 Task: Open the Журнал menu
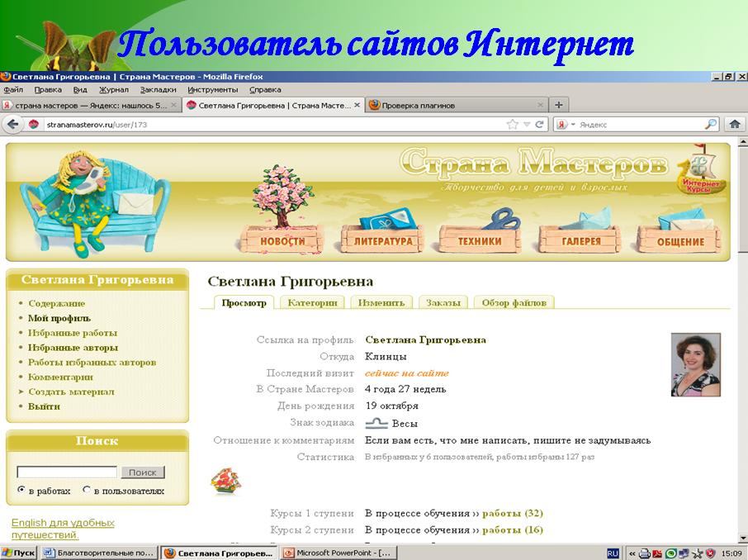click(x=114, y=90)
